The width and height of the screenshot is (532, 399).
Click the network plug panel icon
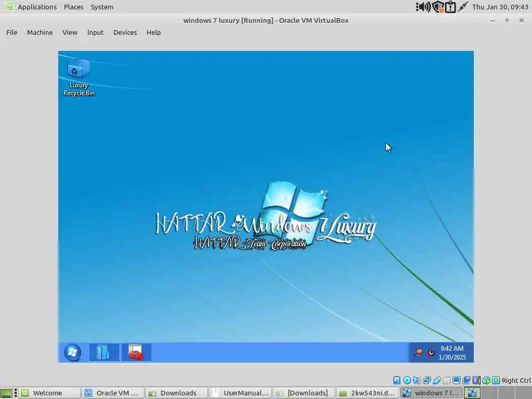[463, 7]
